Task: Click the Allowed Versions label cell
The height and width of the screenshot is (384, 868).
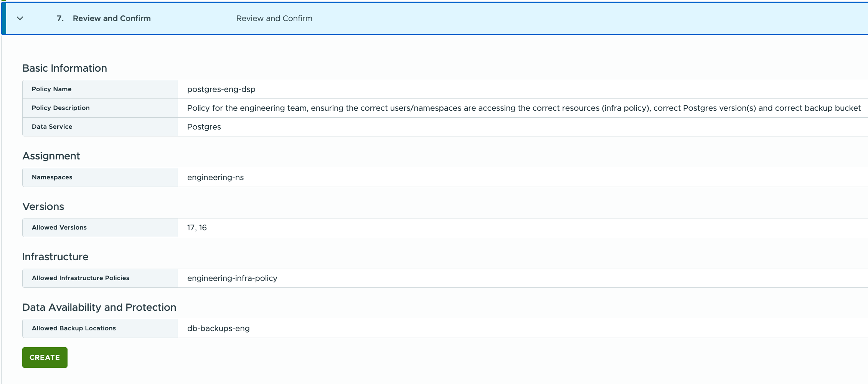Action: coord(100,228)
